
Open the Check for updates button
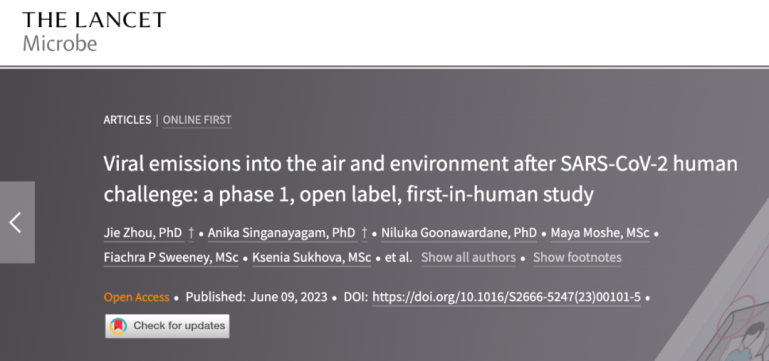click(167, 326)
